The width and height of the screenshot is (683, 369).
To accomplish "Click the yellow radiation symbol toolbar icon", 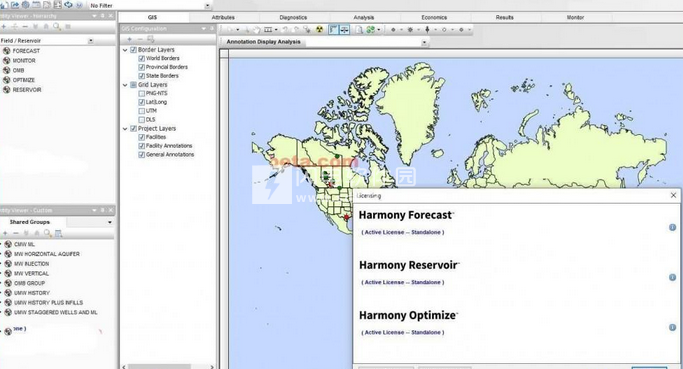I will [x=320, y=30].
